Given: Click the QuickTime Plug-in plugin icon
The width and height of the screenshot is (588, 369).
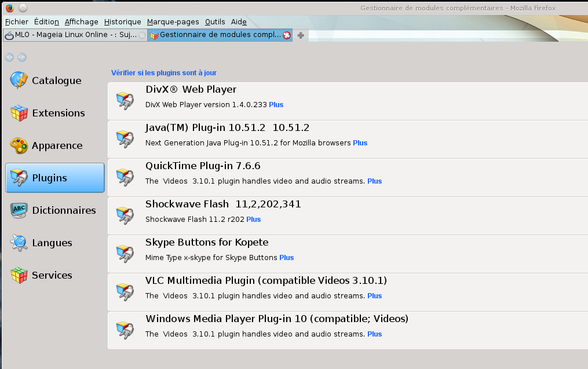Looking at the screenshot, I should (125, 177).
